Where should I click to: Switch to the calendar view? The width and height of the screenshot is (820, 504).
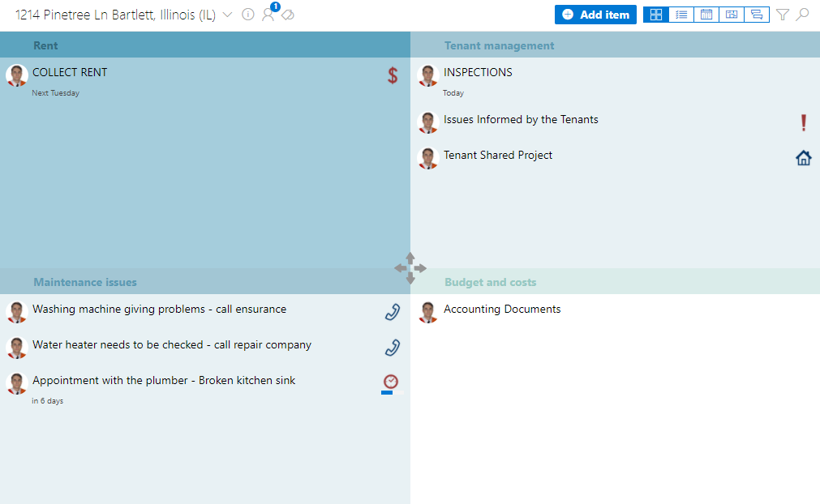coord(706,15)
